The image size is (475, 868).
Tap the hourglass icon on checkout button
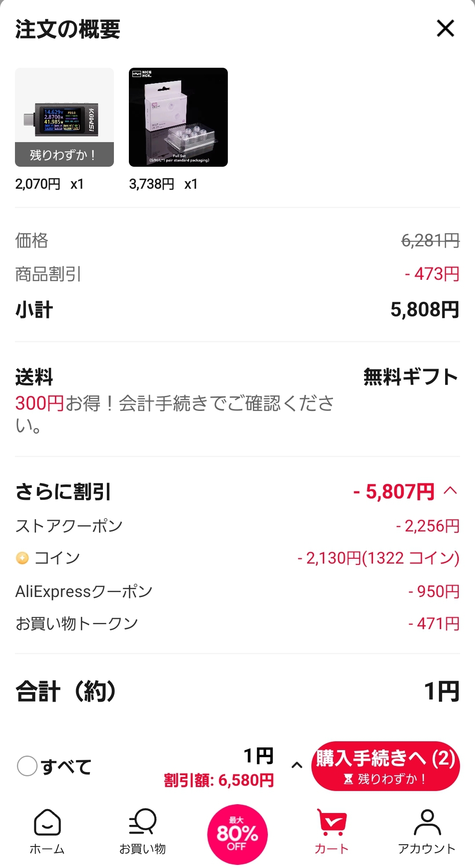pyautogui.click(x=348, y=779)
